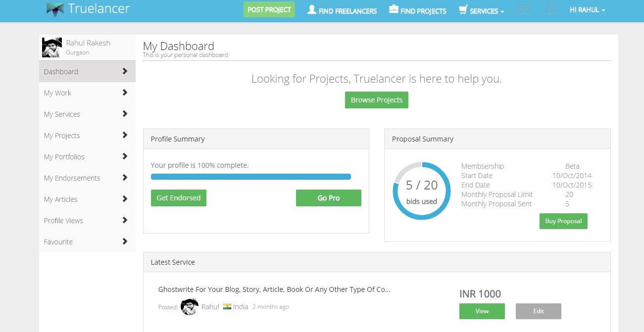Screen dimensions: 644x332
Task: Click the Start Date value 10/Oct/2014
Action: (x=572, y=176)
